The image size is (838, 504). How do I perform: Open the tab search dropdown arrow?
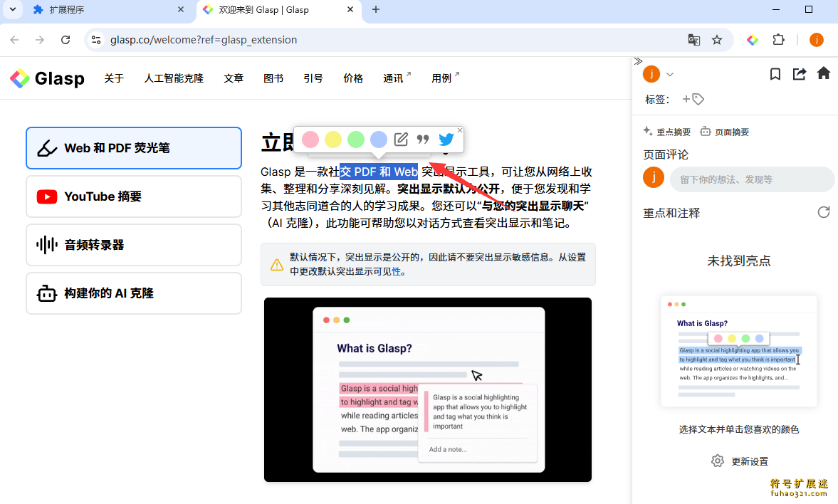pos(12,10)
